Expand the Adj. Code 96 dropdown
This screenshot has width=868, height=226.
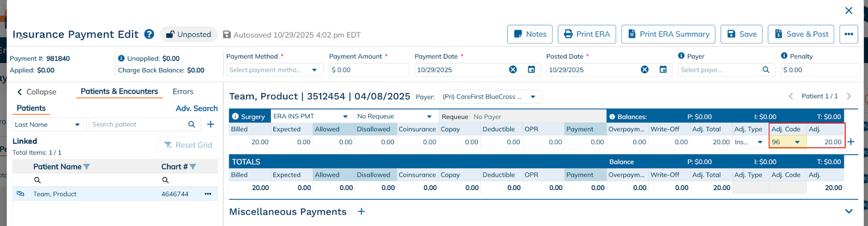pyautogui.click(x=797, y=142)
